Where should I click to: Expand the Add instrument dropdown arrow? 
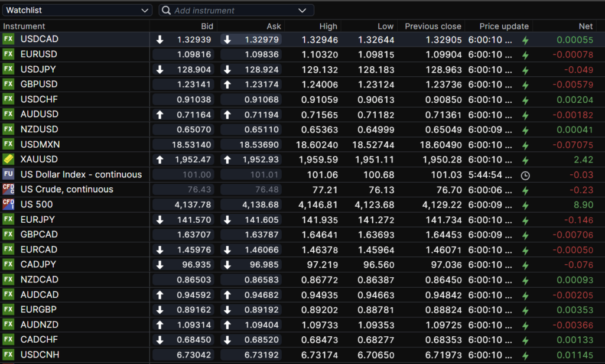(302, 11)
